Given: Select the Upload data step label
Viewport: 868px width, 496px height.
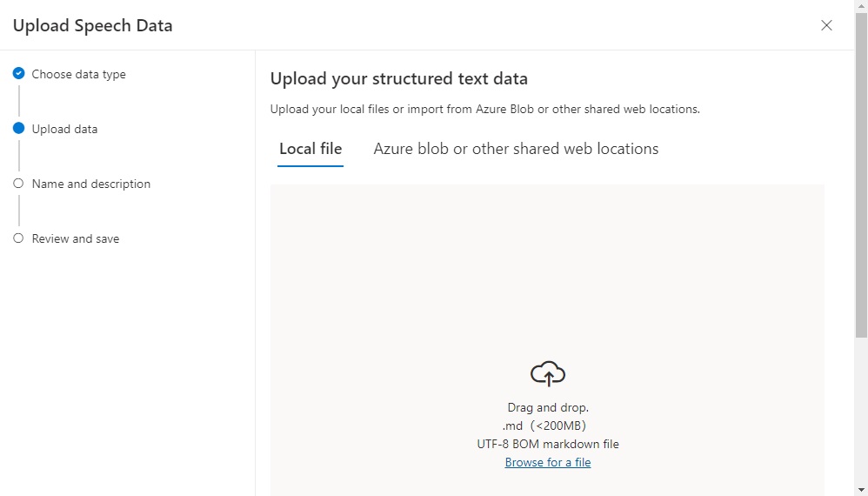Looking at the screenshot, I should pyautogui.click(x=64, y=129).
